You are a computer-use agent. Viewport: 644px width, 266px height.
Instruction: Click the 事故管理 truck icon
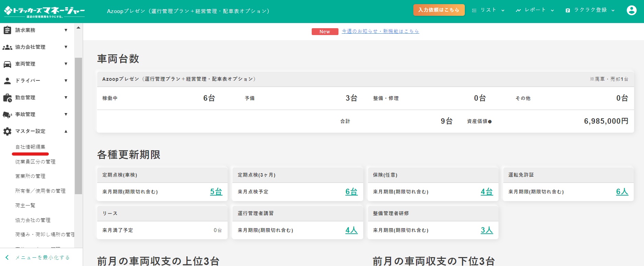click(7, 114)
